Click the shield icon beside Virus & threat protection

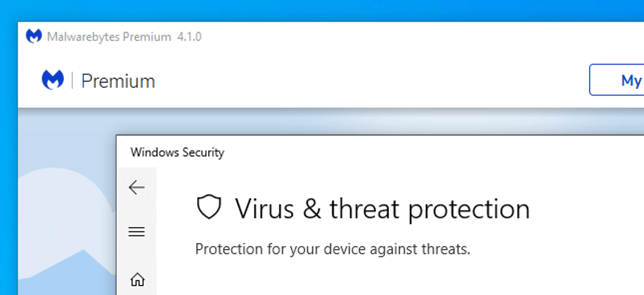coord(208,207)
